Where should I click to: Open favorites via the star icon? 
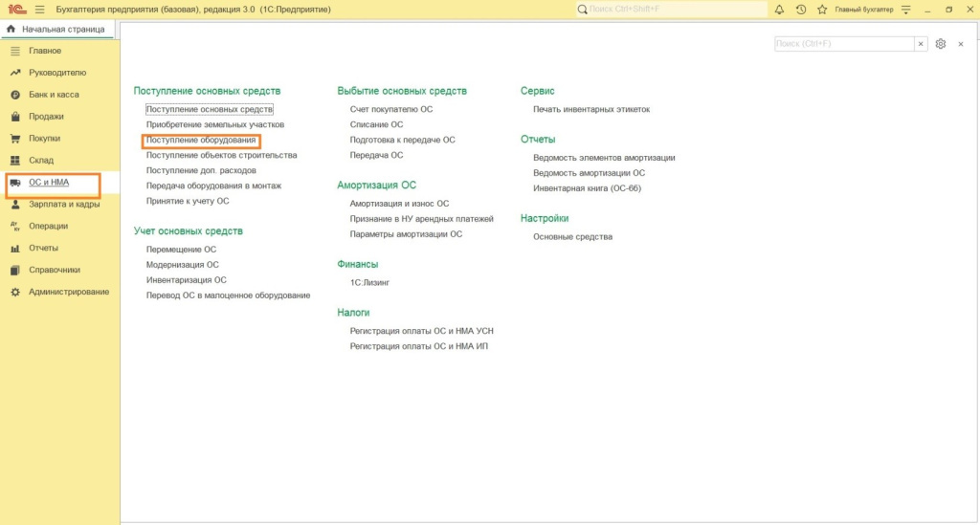[822, 9]
